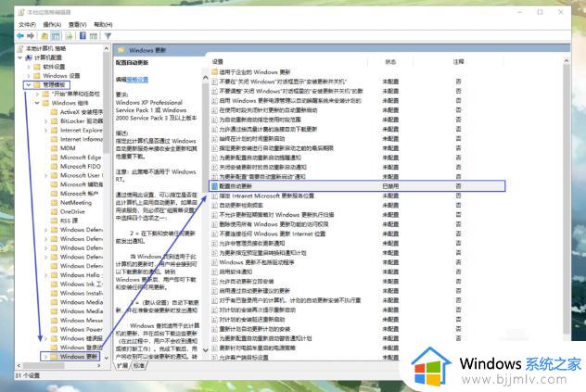The height and width of the screenshot is (392, 586).
Task: Collapse the 管理模板 tree node
Action: [x=29, y=85]
